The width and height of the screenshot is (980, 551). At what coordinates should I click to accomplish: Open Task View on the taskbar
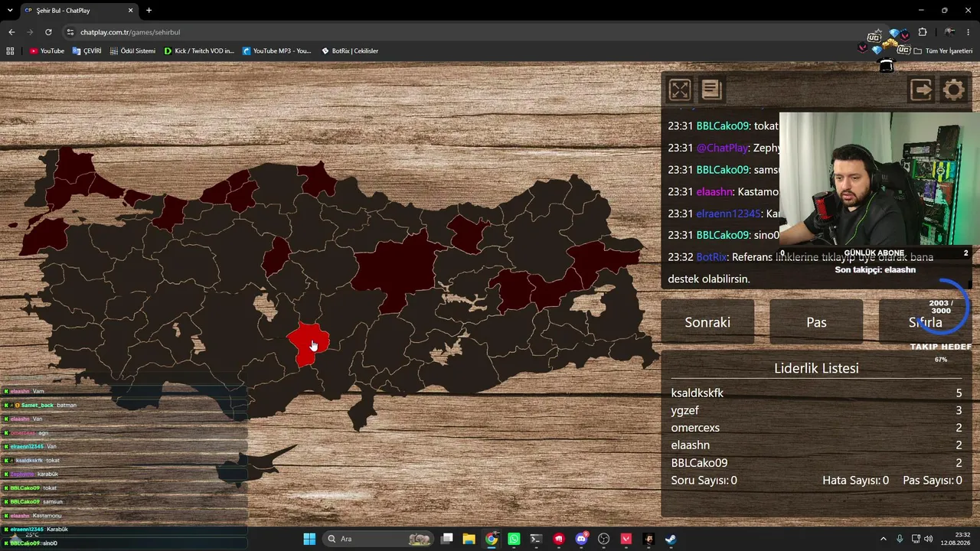[447, 539]
